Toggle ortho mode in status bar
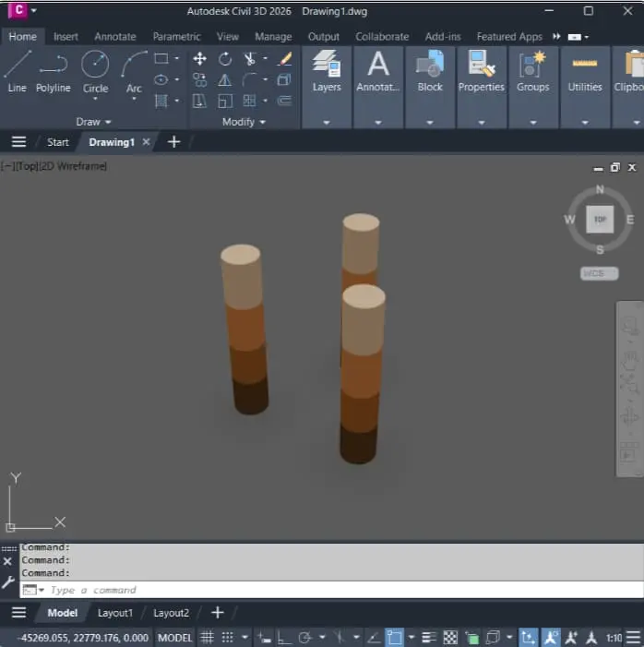Image resolution: width=644 pixels, height=647 pixels. (x=284, y=638)
